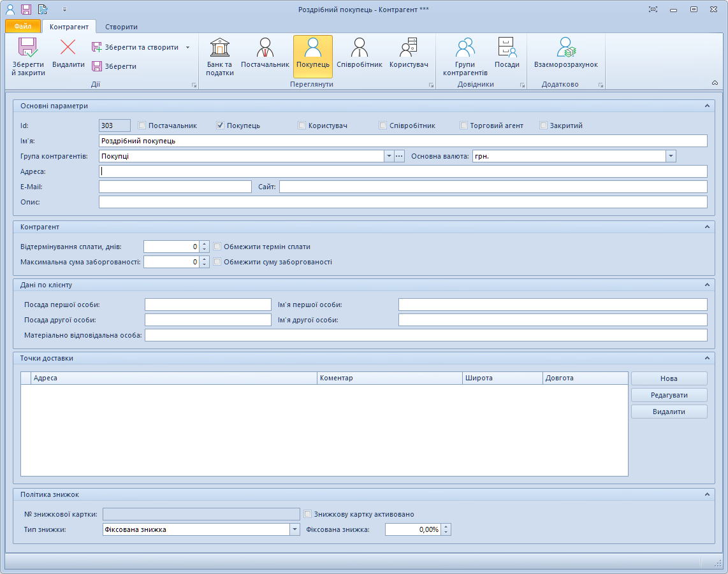Image resolution: width=728 pixels, height=574 pixels.
Task: Open the Employee (Співробітник) view icon
Action: coord(360,56)
